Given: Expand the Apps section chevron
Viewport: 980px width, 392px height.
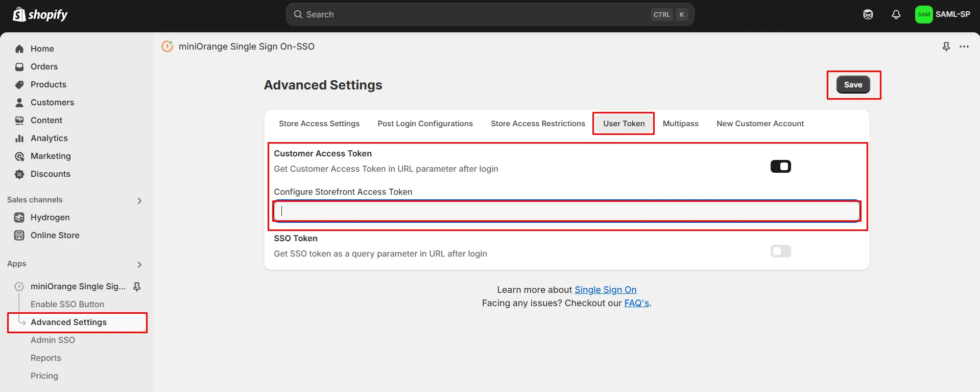Looking at the screenshot, I should (139, 264).
